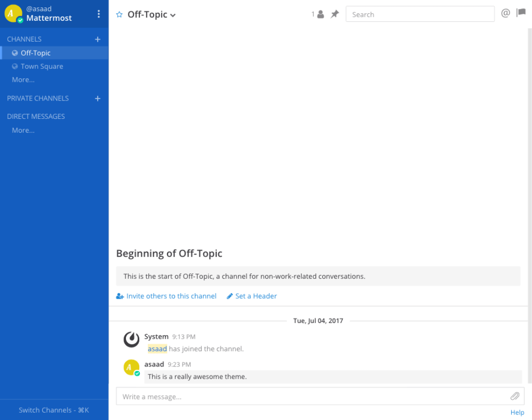Attach a file using paperclip icon
This screenshot has width=532, height=420.
(x=515, y=396)
